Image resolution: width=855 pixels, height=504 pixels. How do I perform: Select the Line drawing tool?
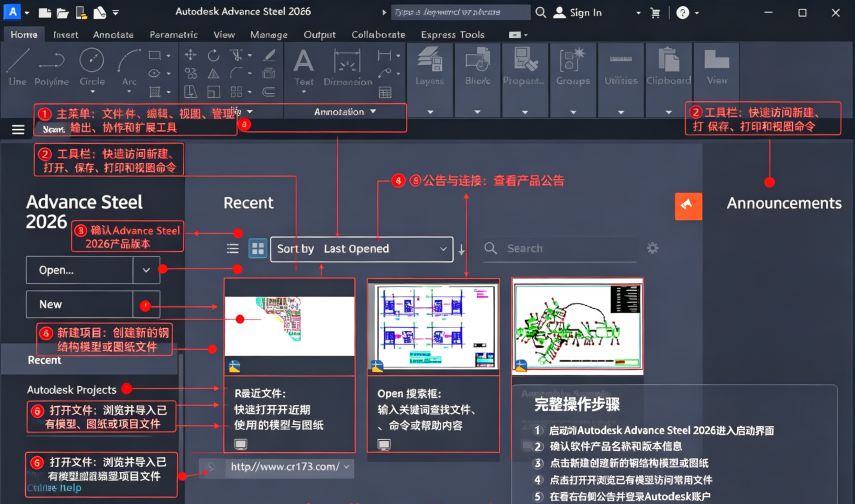coord(17,67)
